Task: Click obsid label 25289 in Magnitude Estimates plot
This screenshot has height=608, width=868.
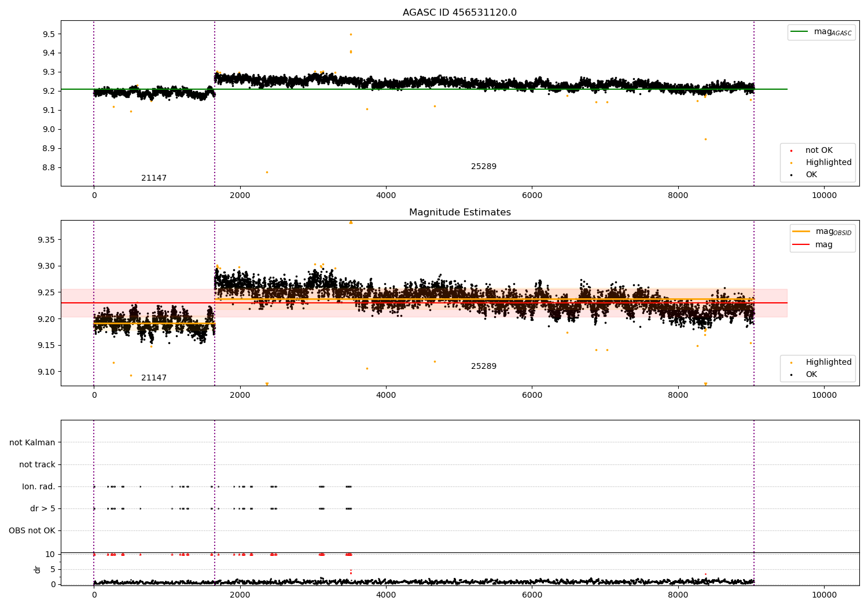Action: (x=484, y=367)
